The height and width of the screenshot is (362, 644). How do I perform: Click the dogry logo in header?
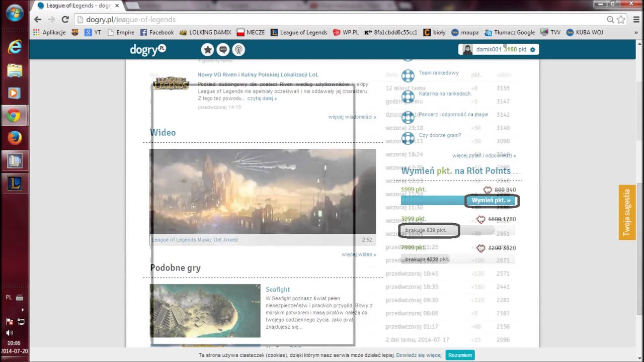click(x=148, y=49)
